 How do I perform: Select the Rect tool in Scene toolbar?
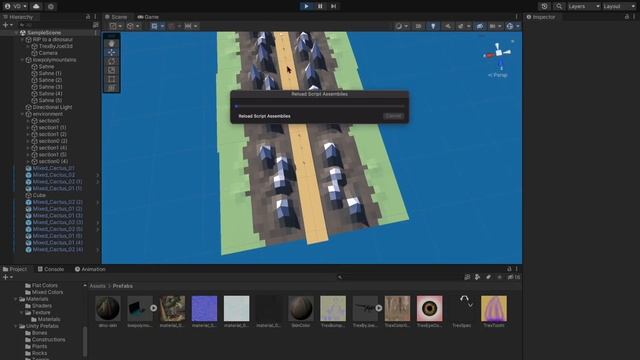pyautogui.click(x=111, y=79)
